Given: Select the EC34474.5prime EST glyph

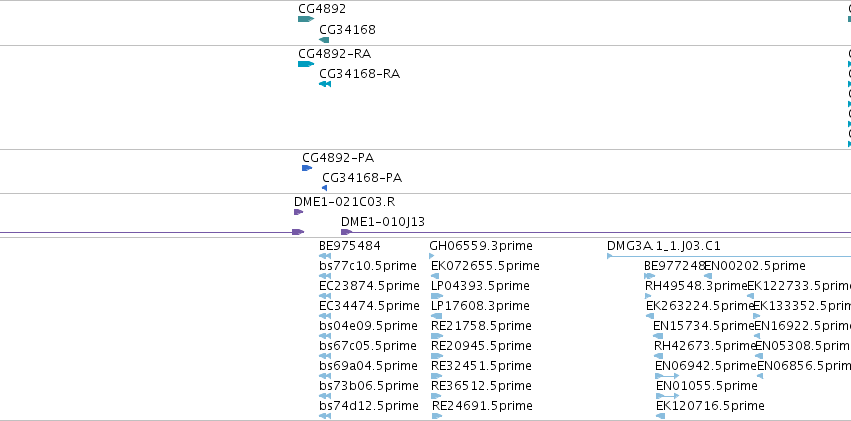Looking at the screenshot, I should (325, 316).
